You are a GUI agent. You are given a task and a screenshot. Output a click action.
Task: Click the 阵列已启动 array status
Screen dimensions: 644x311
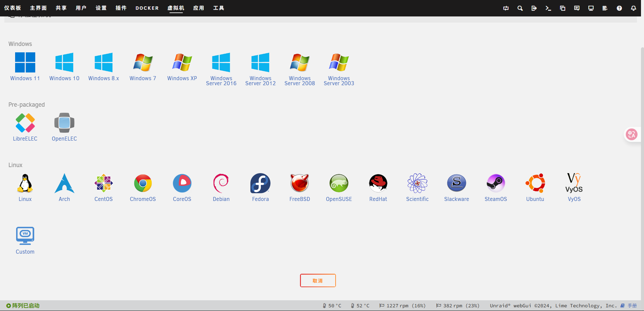[23, 306]
